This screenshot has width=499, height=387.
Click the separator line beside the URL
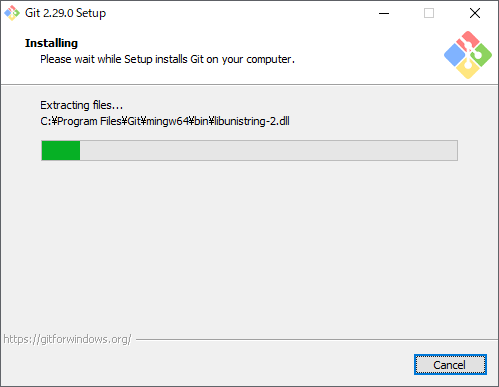tap(317, 340)
